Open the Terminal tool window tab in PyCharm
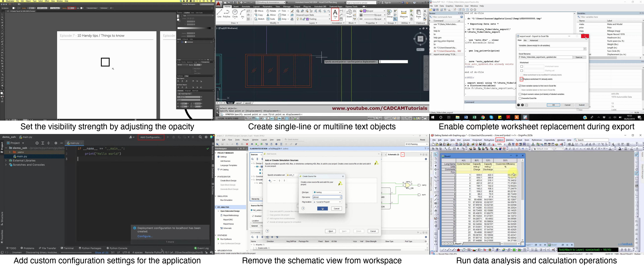The width and height of the screenshot is (644, 268). [67, 248]
